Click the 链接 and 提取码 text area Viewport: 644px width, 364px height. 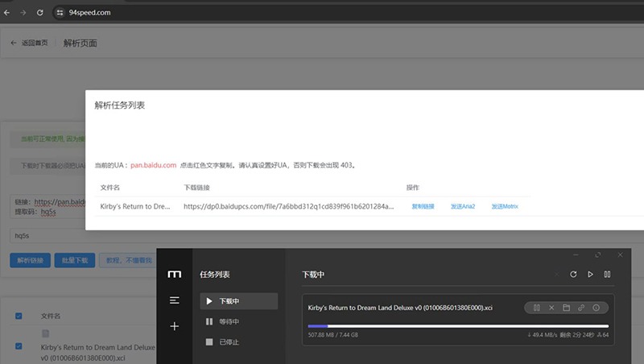47,207
